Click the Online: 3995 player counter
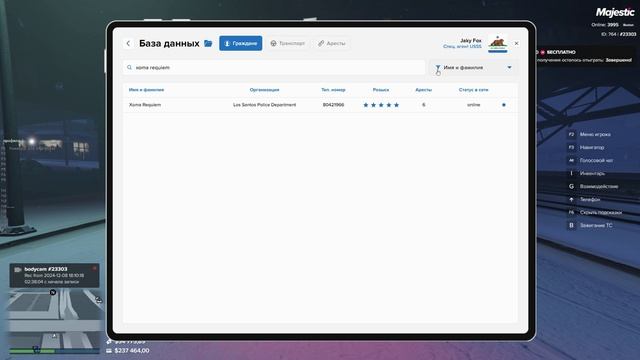640x360 pixels. click(605, 25)
